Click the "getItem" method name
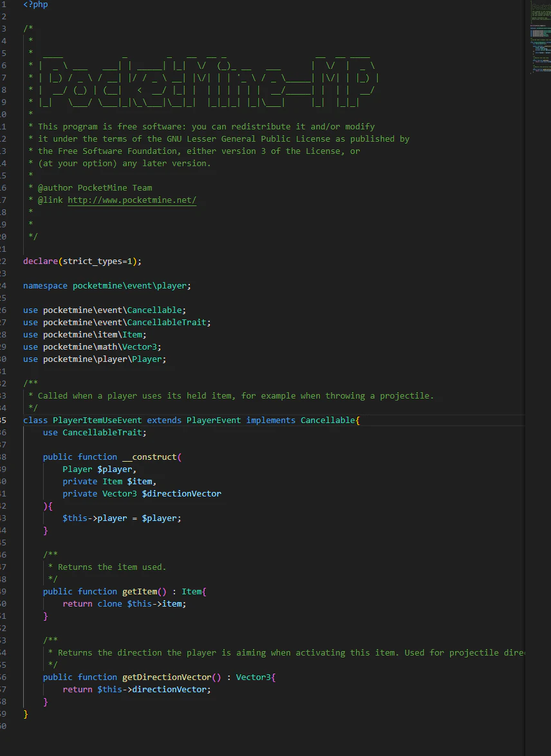The width and height of the screenshot is (551, 756). [x=140, y=592]
